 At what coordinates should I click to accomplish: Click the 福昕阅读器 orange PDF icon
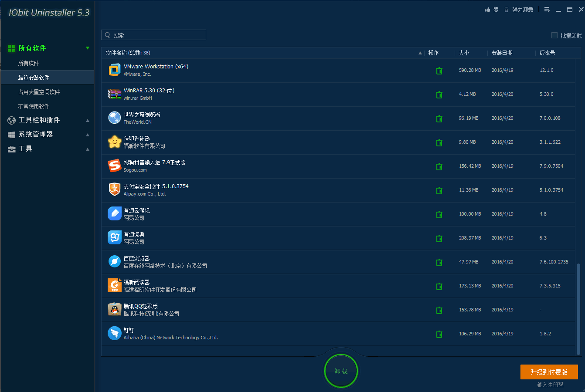click(x=114, y=286)
